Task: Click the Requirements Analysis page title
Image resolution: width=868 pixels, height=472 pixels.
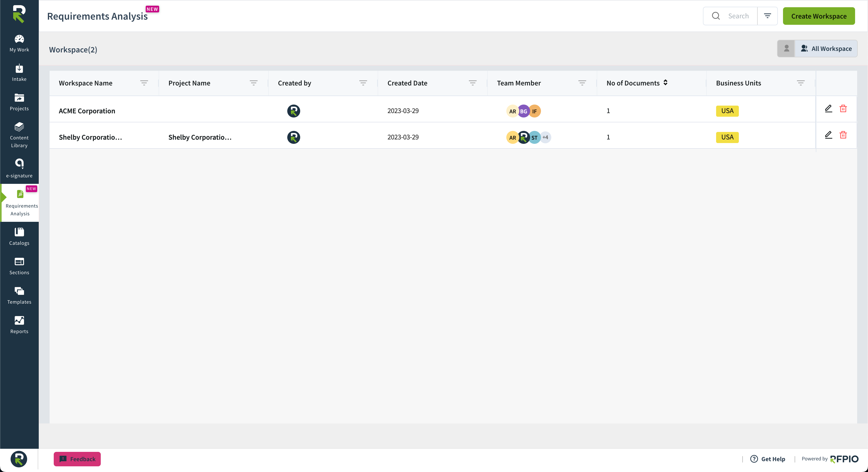Action: pos(97,16)
